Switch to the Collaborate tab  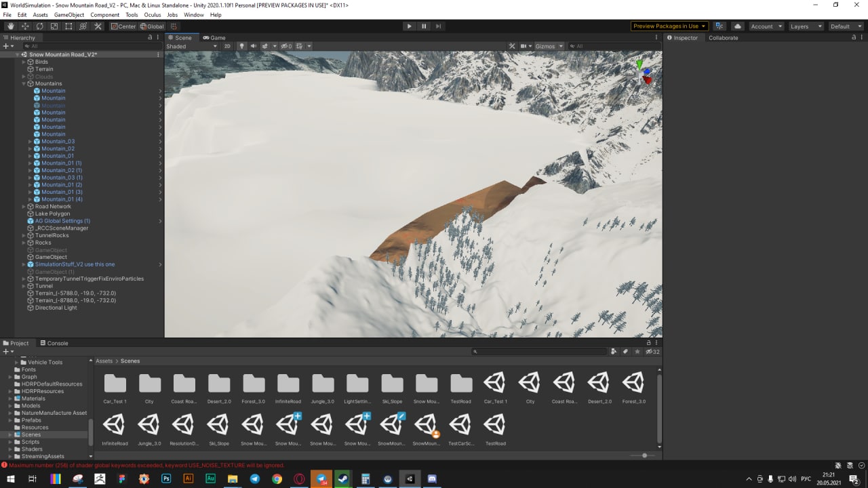[723, 38]
